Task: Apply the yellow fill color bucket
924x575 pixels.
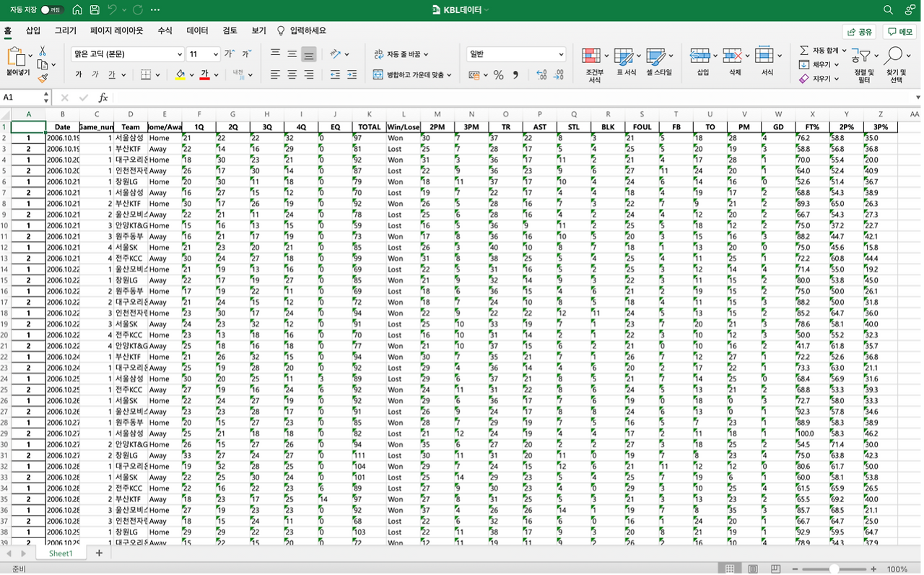Action: (x=180, y=75)
